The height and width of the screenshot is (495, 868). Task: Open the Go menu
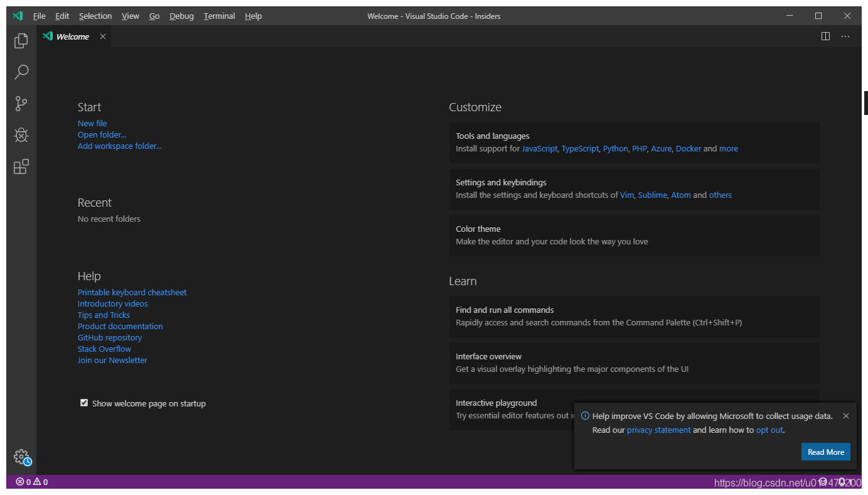point(154,16)
